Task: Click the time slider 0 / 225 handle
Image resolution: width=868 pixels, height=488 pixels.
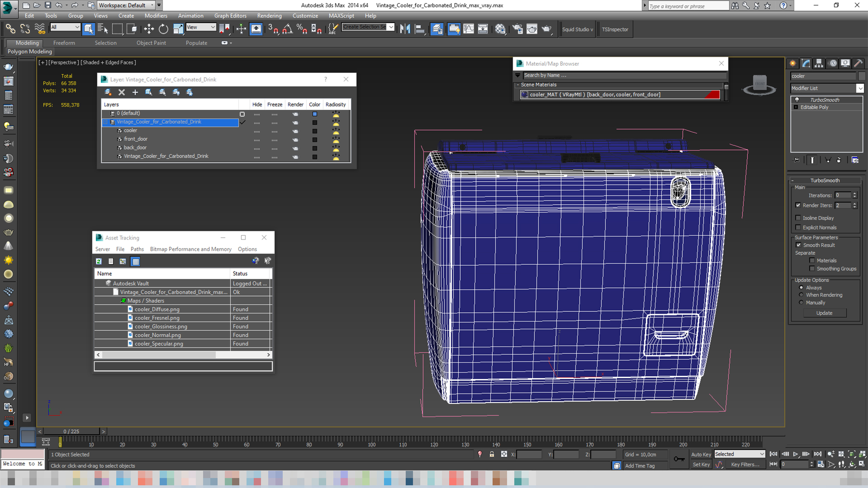Action: pos(71,432)
